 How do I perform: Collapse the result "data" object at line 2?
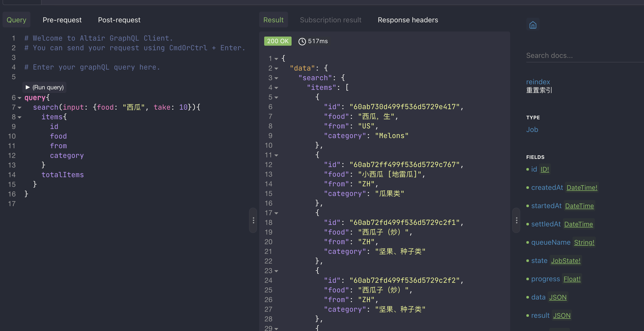276,69
